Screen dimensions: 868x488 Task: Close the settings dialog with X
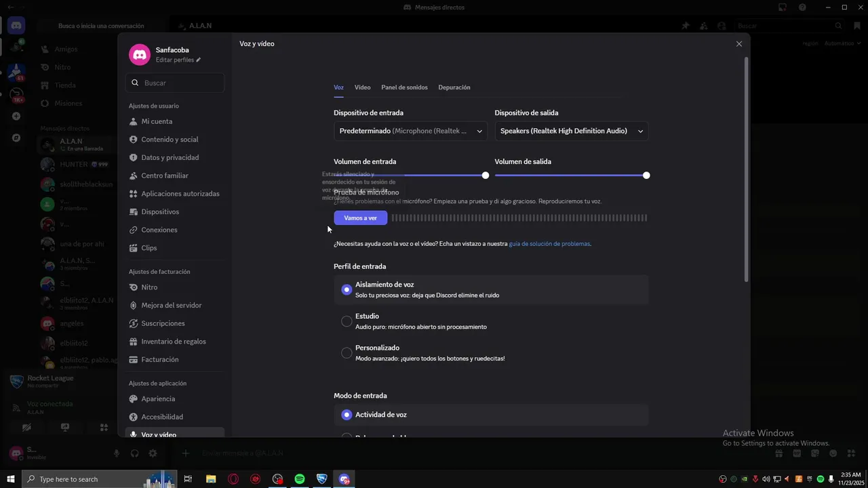click(x=739, y=43)
